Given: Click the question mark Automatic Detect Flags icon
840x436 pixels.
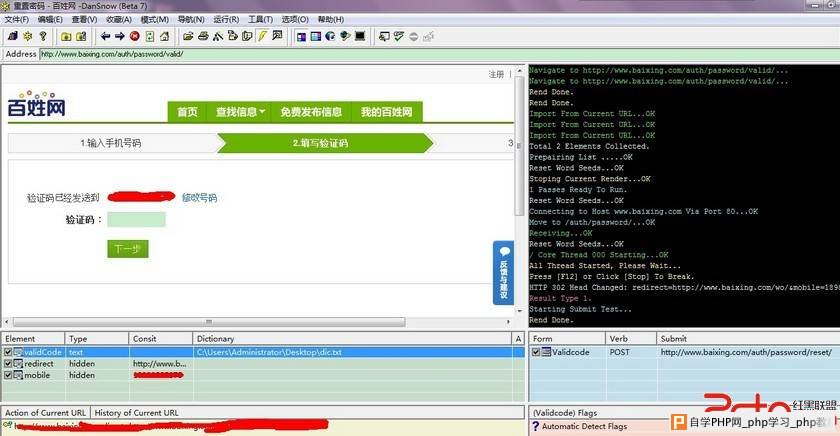Looking at the screenshot, I should 535,426.
